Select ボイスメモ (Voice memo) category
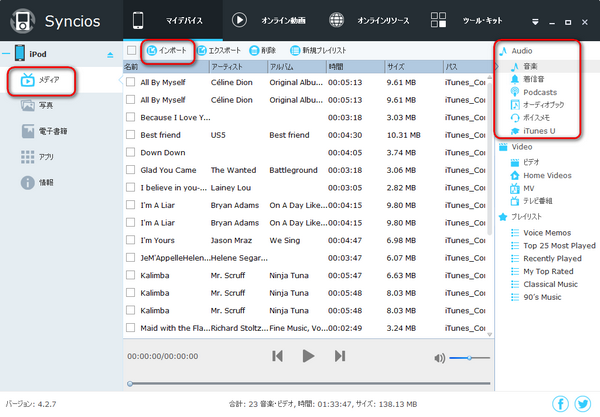This screenshot has height=417, width=600. [x=530, y=118]
